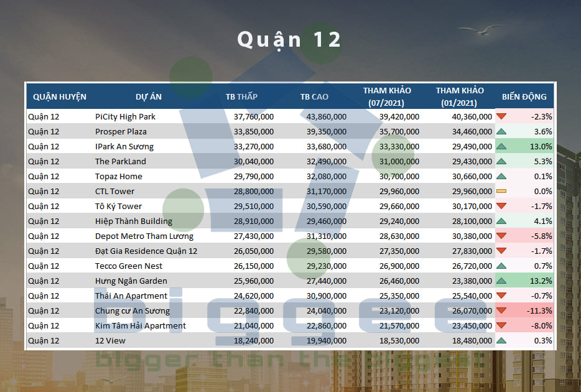Click the green up arrow for Prosper Plaza

tap(501, 131)
